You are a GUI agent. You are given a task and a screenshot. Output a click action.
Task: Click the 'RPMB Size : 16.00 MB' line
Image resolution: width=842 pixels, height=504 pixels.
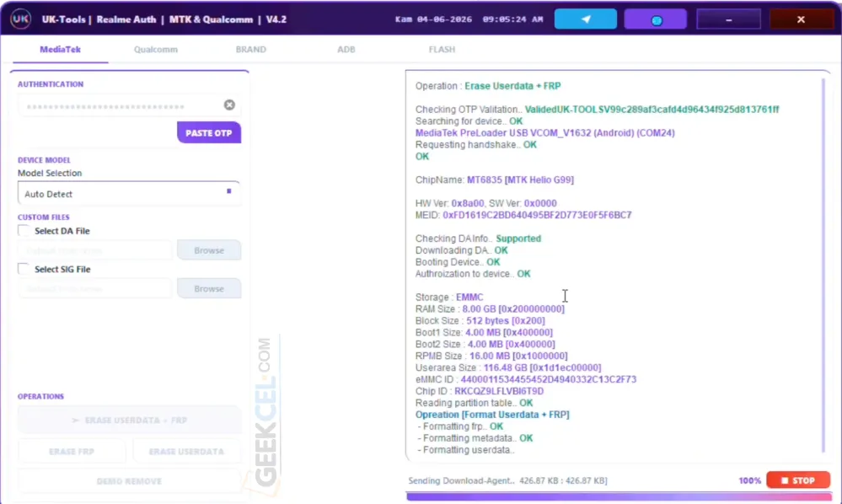coord(491,356)
